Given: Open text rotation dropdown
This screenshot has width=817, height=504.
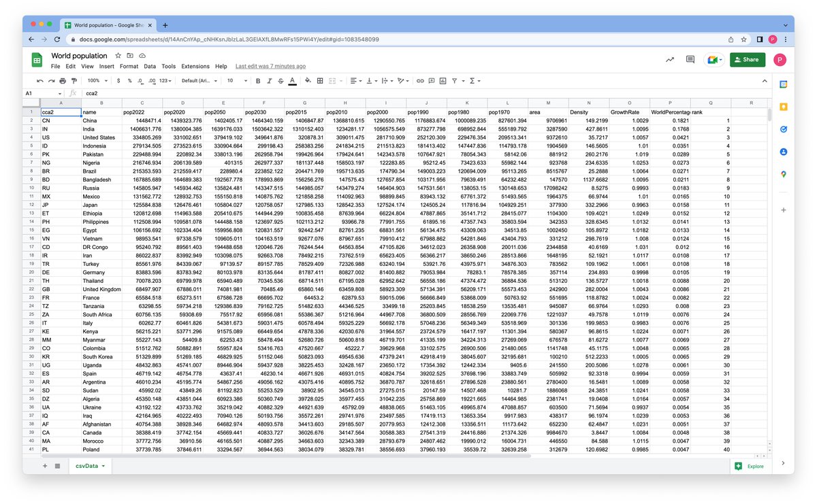Looking at the screenshot, I should tap(403, 80).
